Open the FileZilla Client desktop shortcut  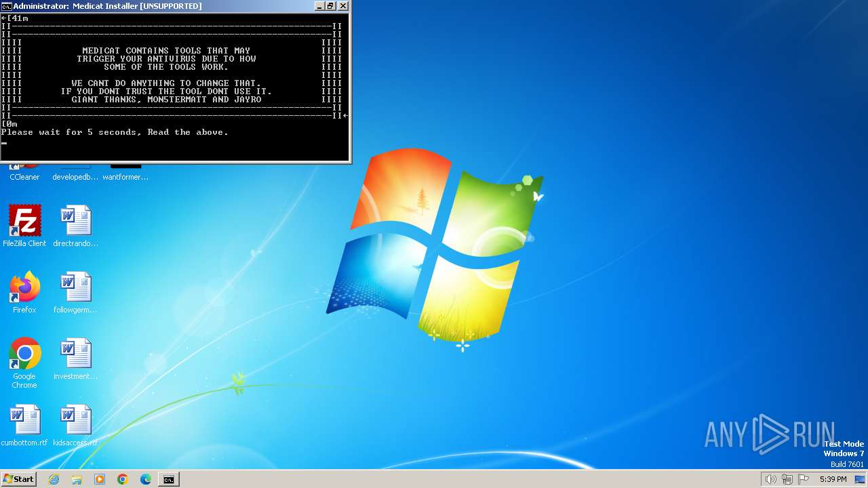tap(24, 226)
